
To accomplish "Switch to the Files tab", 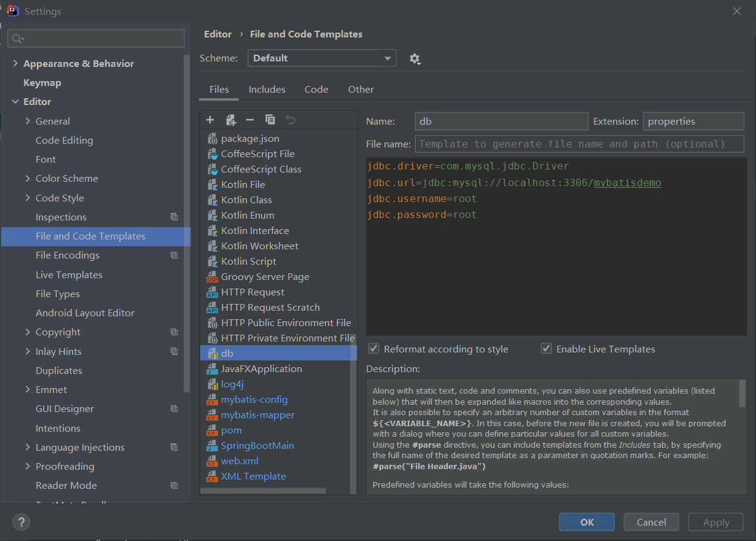I will click(x=219, y=89).
